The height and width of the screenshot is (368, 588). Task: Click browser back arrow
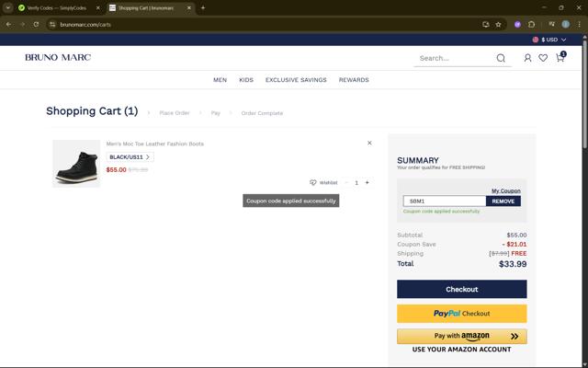(8, 25)
